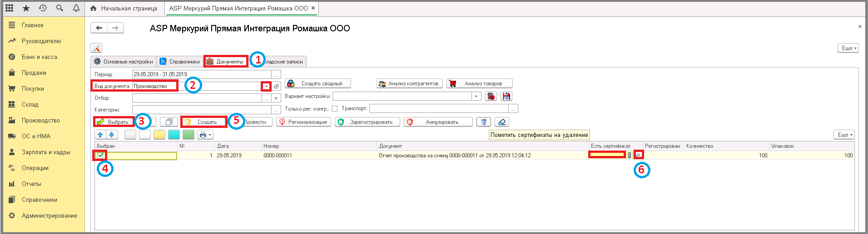The image size is (868, 234).
Task: Uncheck the Выбран checkbox in first row
Action: tap(100, 156)
